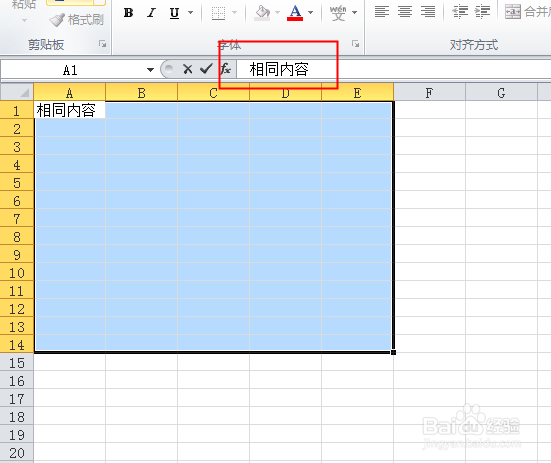Open the Name Box dropdown arrow

(150, 70)
